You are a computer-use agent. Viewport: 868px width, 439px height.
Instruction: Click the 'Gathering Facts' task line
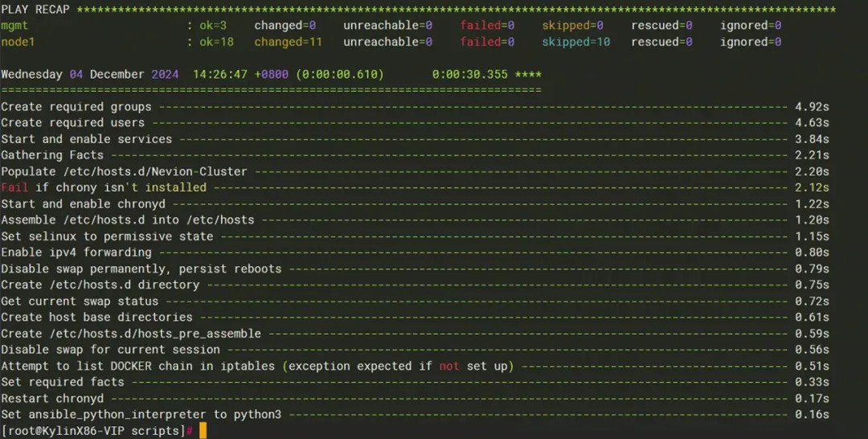click(x=415, y=155)
